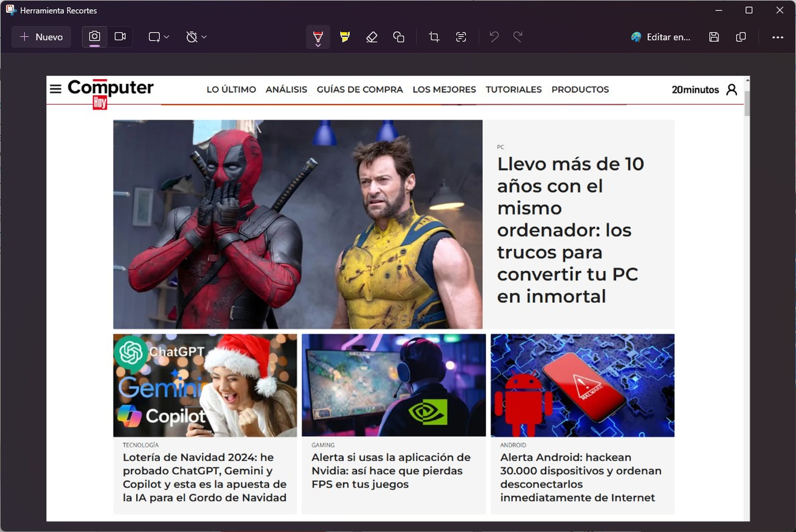Expand the delay timer dropdown arrow
This screenshot has width=796, height=532.
[204, 37]
